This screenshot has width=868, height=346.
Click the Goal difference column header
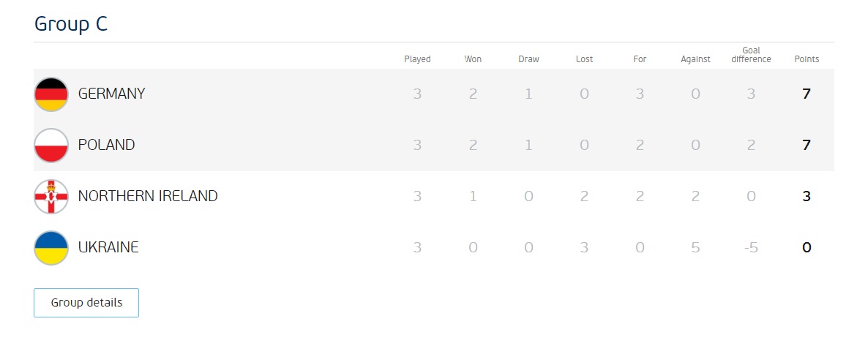coord(751,55)
